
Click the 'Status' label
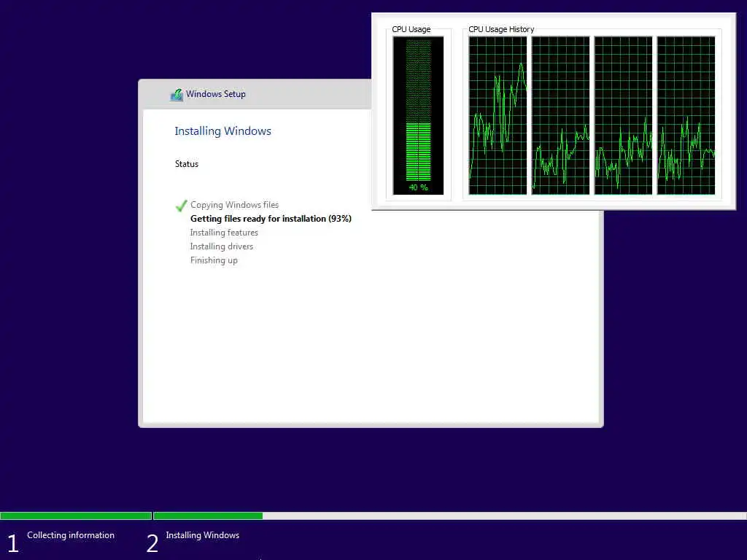(x=186, y=164)
